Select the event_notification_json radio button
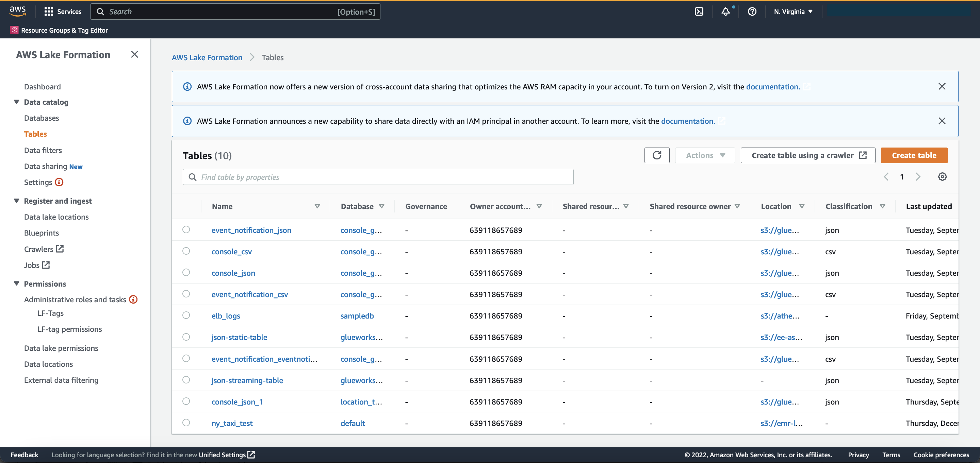The width and height of the screenshot is (980, 463). tap(186, 229)
